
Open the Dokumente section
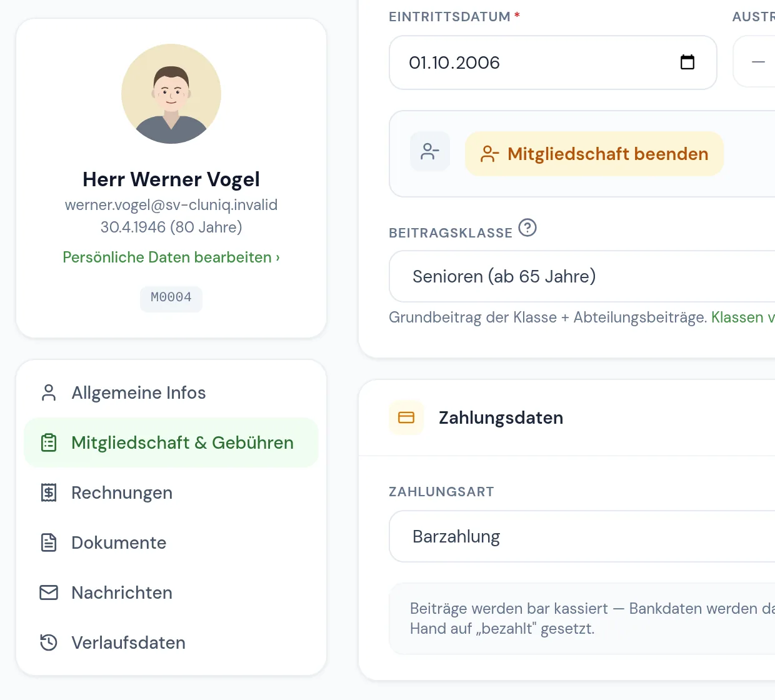171,542
